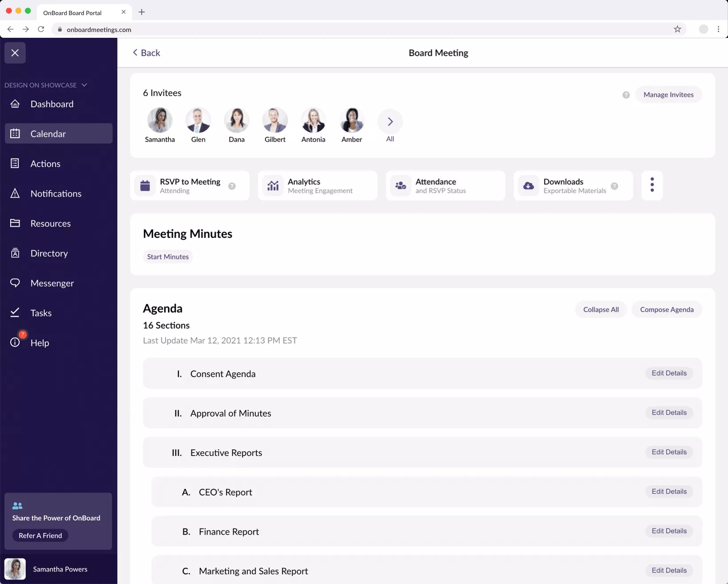Screen dimensions: 728x584
Task: Open the browser three-dot menu
Action: (x=718, y=29)
